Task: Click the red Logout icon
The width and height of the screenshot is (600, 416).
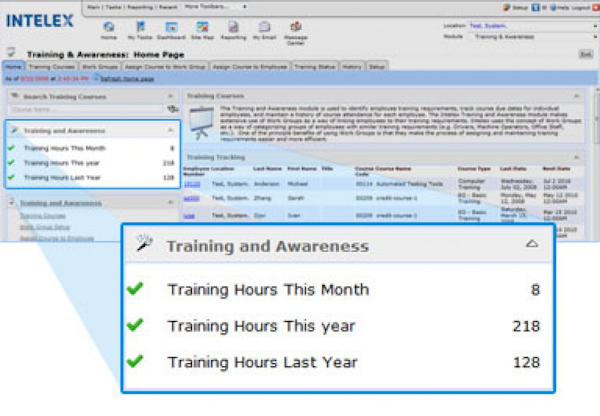Action: [596, 7]
